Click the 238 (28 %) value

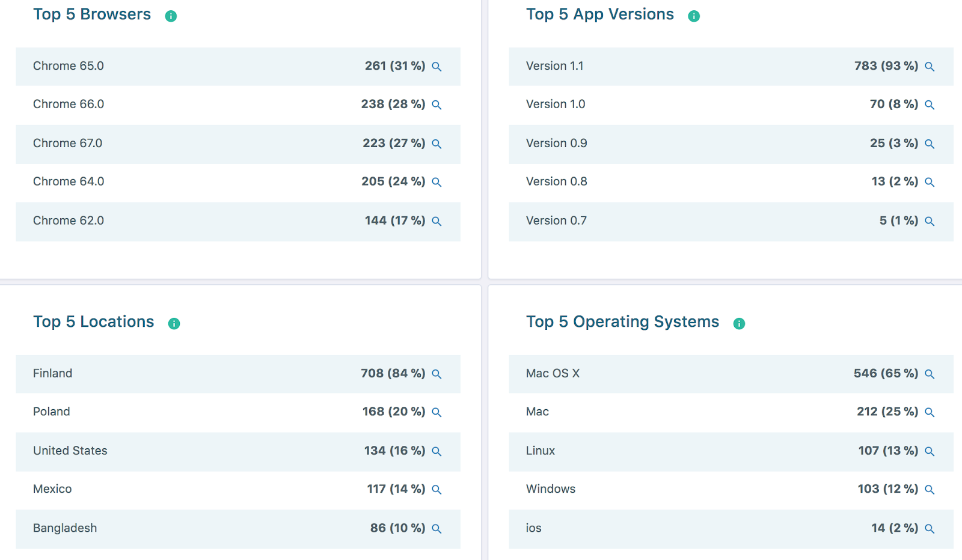coord(393,105)
